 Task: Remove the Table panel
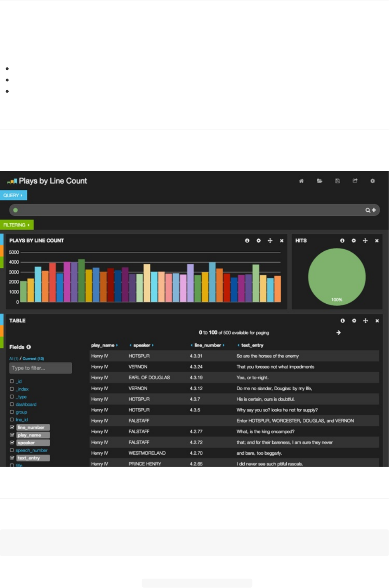377,321
